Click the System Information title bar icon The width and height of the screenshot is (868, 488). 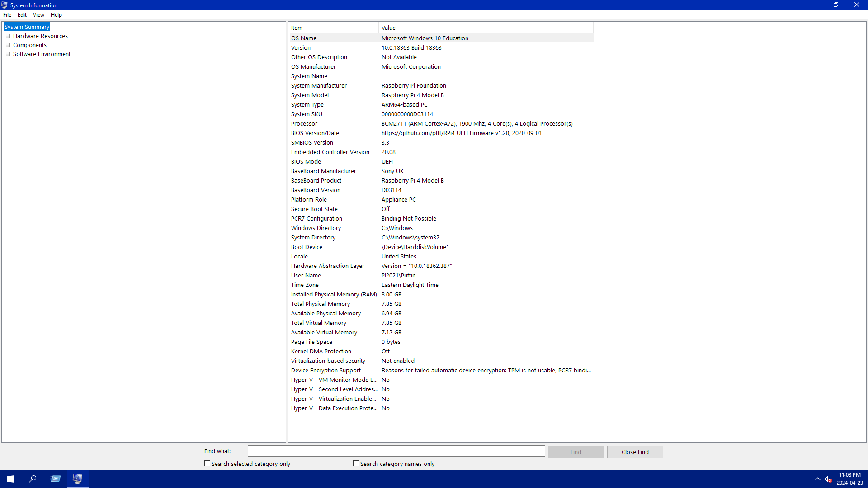click(x=5, y=5)
